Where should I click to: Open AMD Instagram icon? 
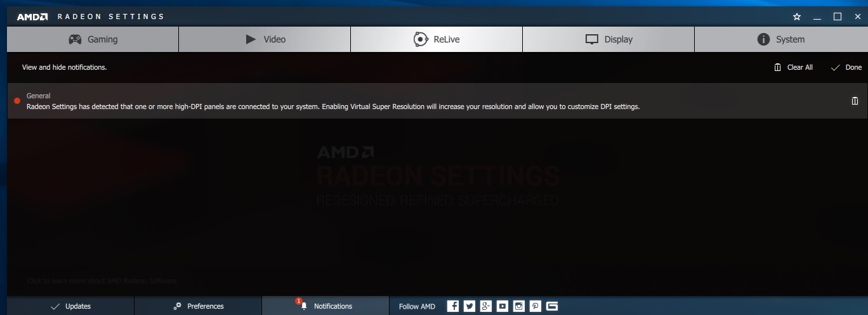(519, 306)
